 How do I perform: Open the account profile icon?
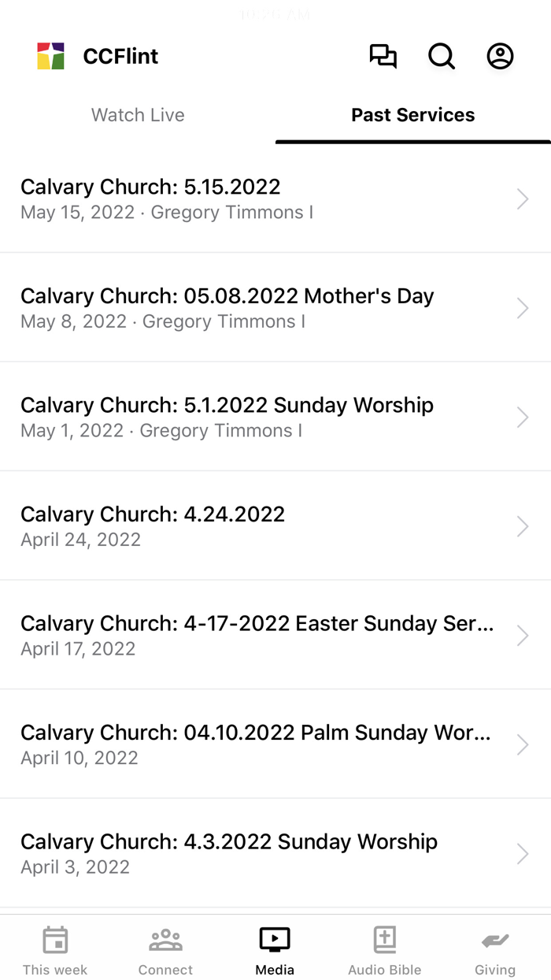pyautogui.click(x=500, y=56)
